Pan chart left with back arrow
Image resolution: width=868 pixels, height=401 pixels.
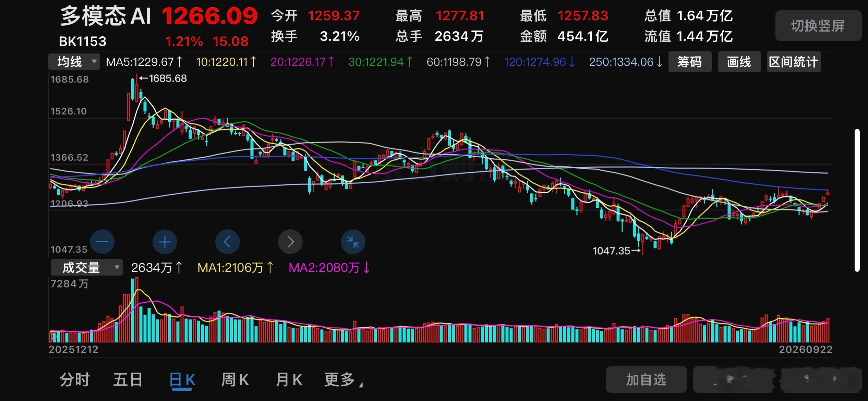point(228,242)
